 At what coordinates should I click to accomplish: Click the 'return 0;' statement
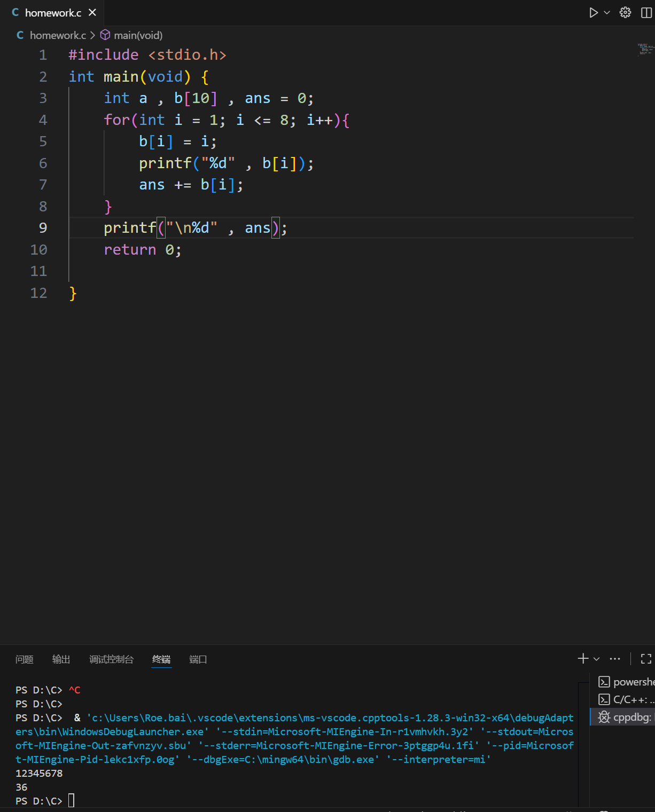(143, 250)
